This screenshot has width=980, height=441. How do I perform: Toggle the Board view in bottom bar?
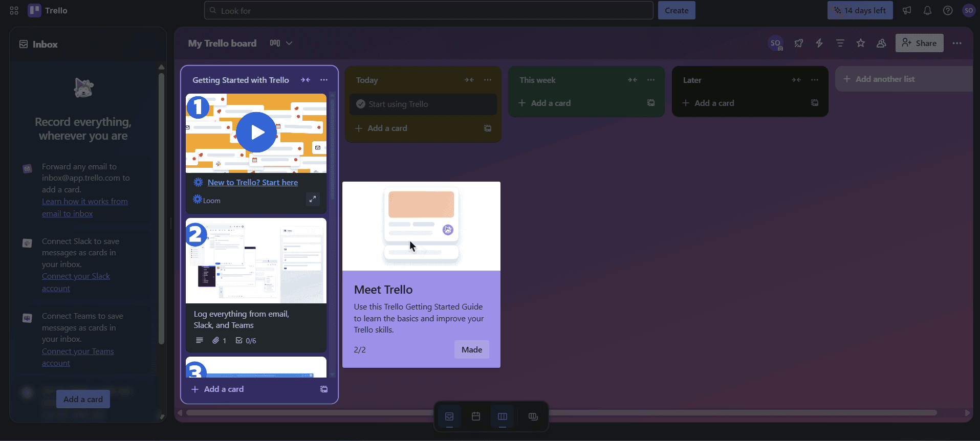click(503, 416)
